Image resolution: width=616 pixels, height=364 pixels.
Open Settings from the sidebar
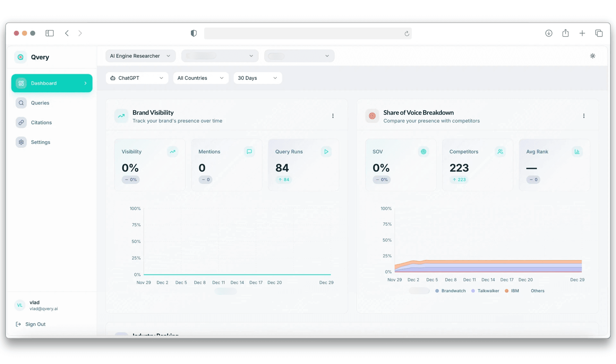pyautogui.click(x=40, y=142)
